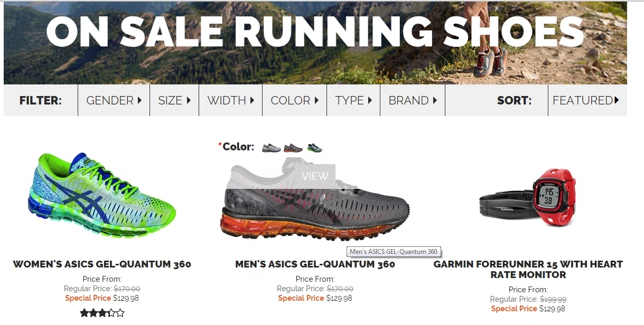Expand the SIZE filter
This screenshot has height=325, width=644.
[x=174, y=100]
